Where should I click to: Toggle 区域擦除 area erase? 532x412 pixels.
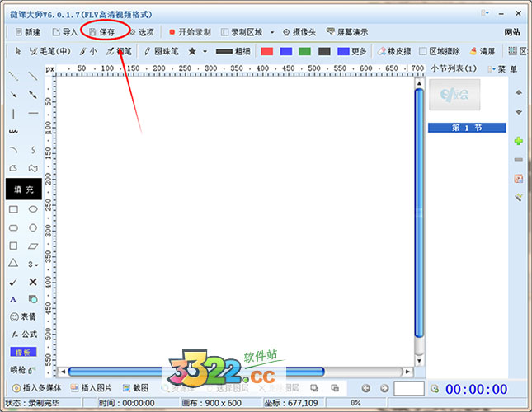click(440, 51)
